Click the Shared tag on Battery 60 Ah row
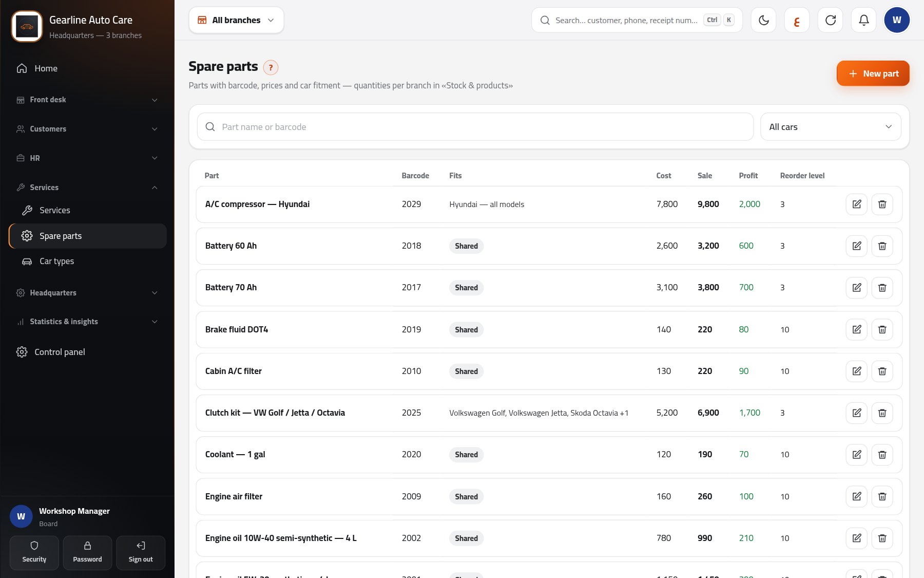Viewport: 924px width, 578px height. [466, 246]
